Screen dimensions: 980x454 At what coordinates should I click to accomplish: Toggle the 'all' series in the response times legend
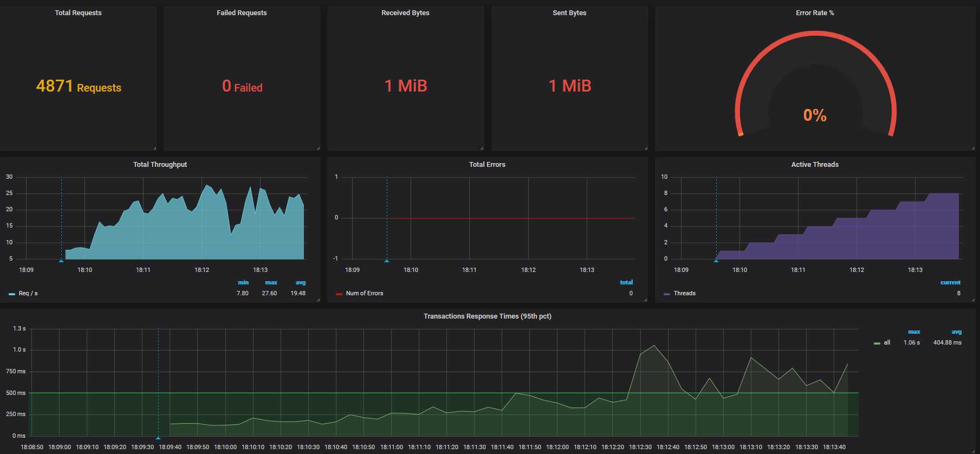coord(887,343)
